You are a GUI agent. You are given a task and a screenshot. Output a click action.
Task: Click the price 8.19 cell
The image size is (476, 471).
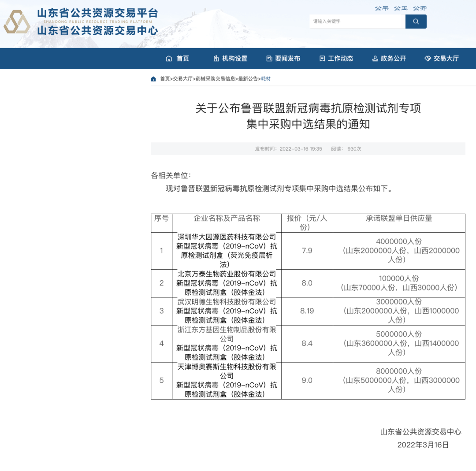click(x=307, y=311)
